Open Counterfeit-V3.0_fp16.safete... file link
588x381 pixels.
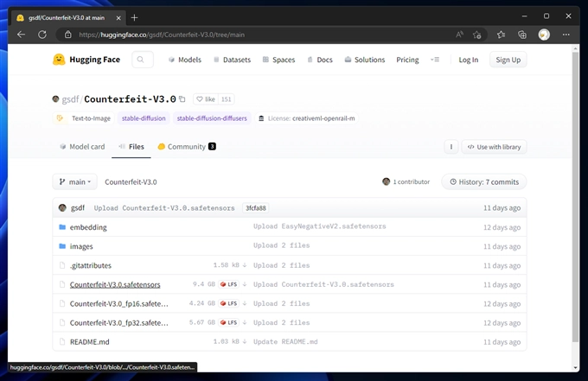pyautogui.click(x=118, y=303)
